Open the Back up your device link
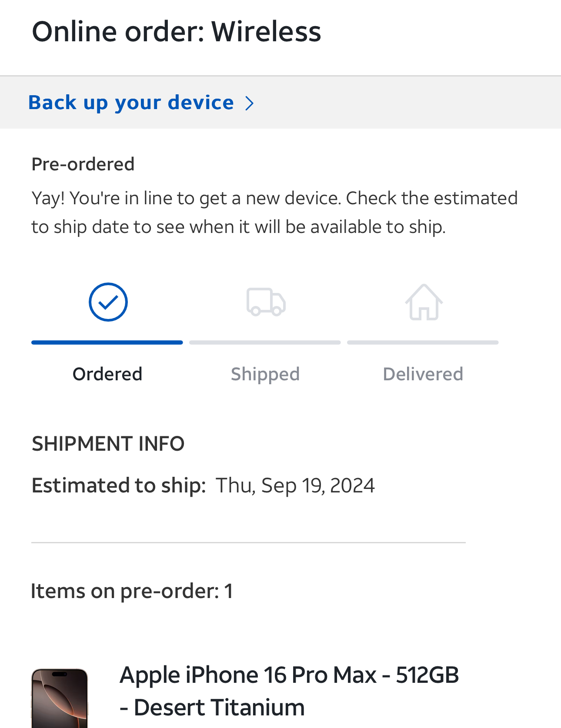 [131, 103]
